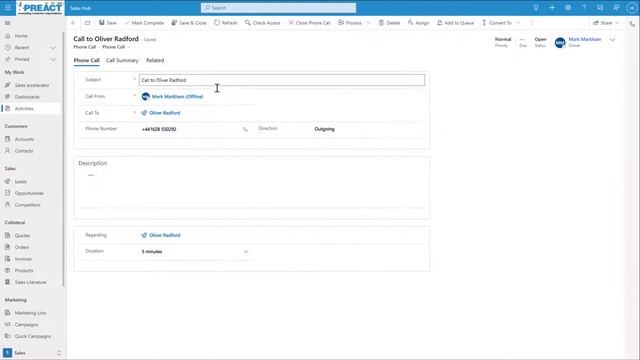
Task: Delete this phone call
Action: coord(389,23)
